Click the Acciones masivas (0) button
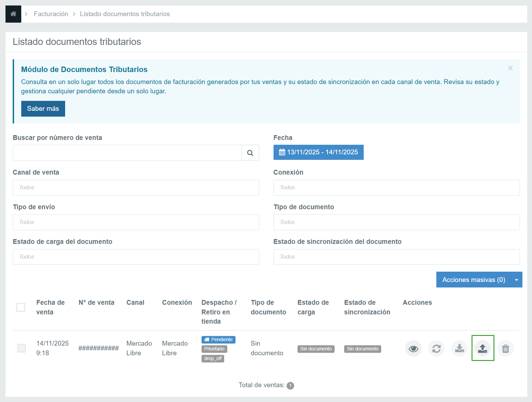 pos(473,280)
